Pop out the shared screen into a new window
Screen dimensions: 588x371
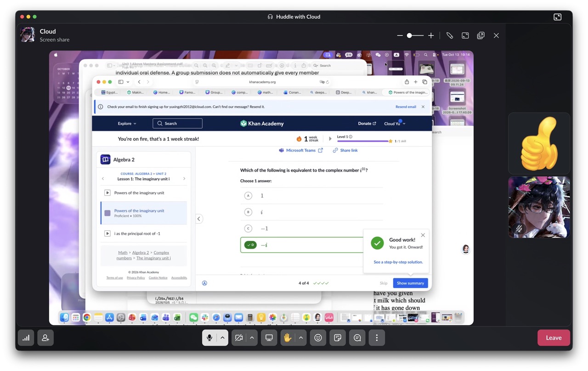[x=481, y=35]
